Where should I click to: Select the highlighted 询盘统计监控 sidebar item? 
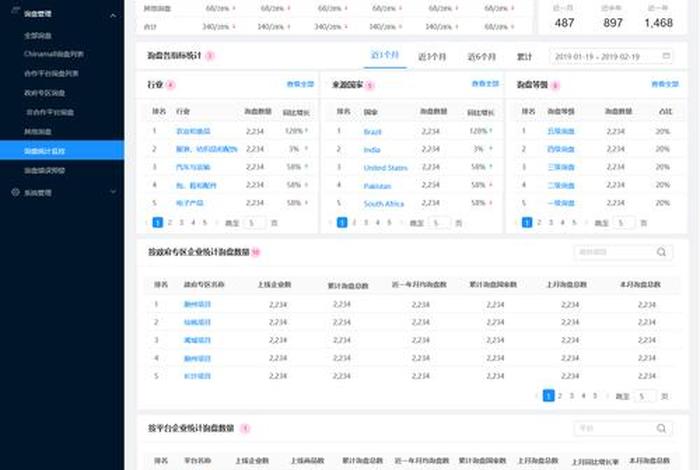pos(62,151)
